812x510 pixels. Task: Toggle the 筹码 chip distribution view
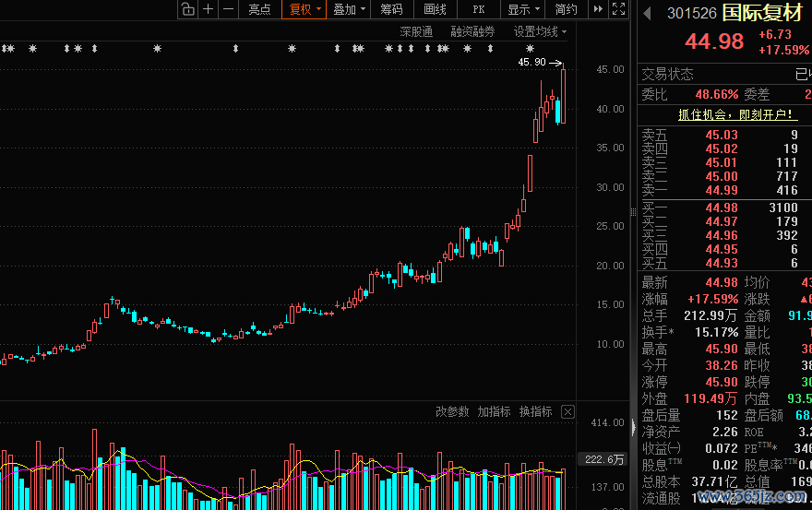click(391, 9)
